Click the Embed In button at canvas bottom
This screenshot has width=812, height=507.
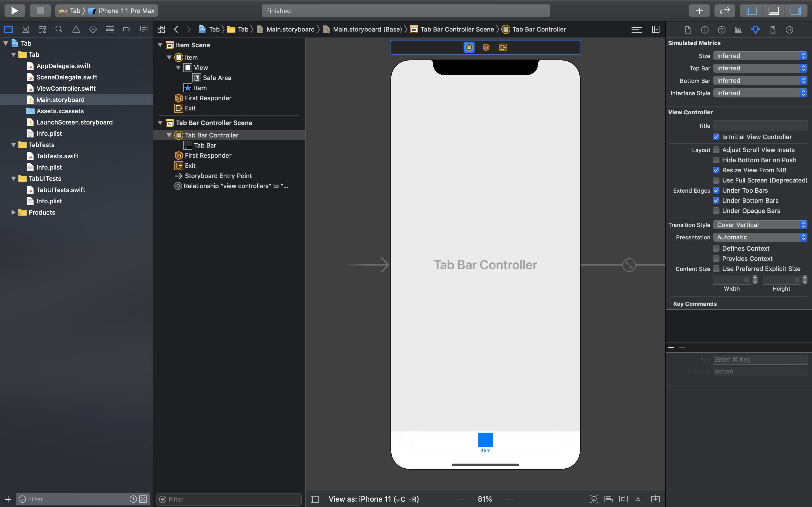point(655,499)
